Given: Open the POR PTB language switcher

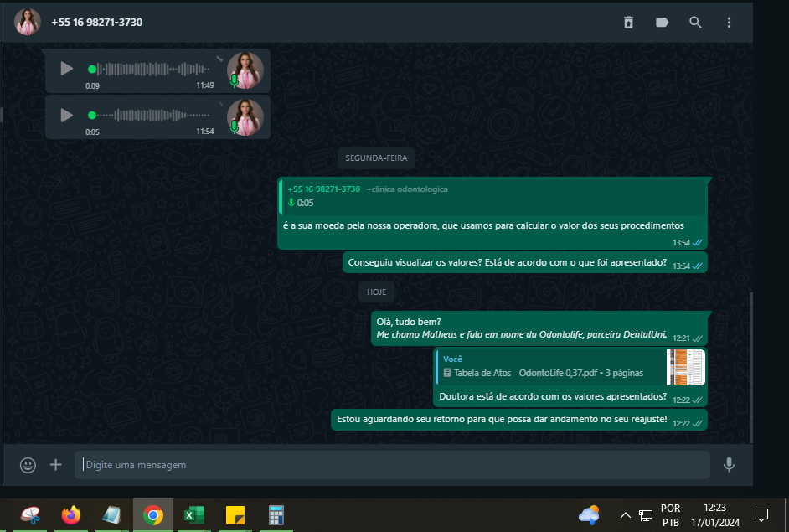Looking at the screenshot, I should click(670, 515).
